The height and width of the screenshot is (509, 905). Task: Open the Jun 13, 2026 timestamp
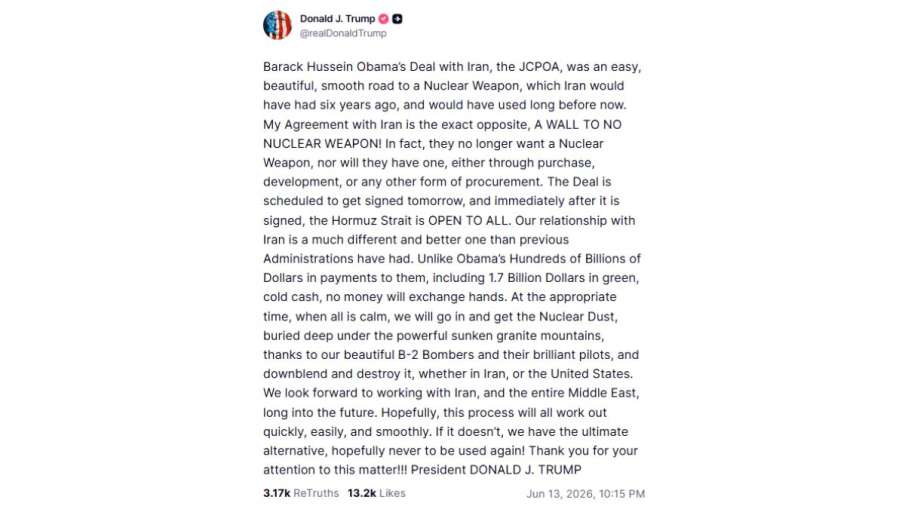click(x=585, y=494)
